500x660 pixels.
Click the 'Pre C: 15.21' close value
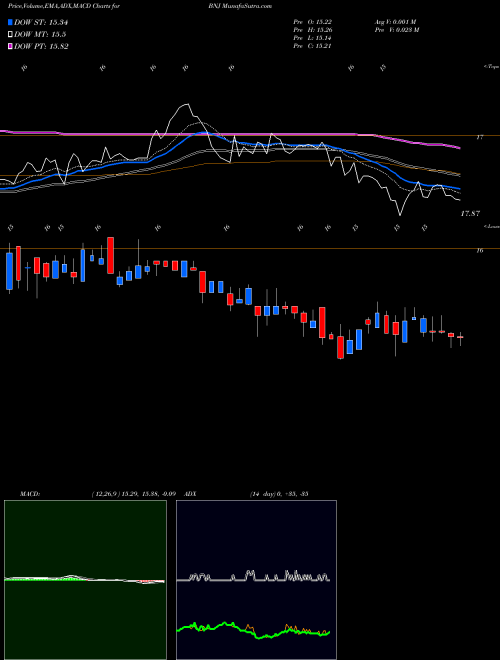(x=312, y=46)
